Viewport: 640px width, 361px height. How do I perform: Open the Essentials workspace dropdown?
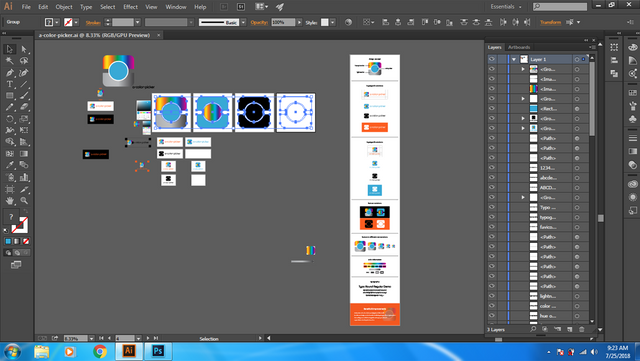[x=506, y=7]
